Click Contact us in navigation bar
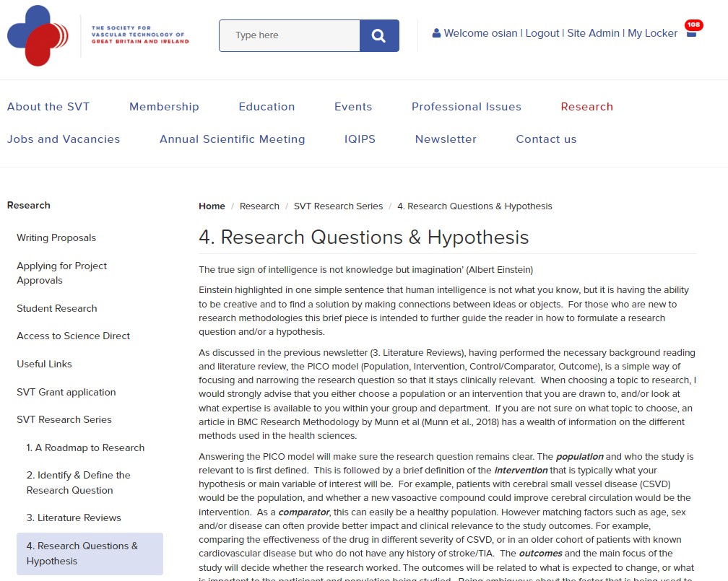728x581 pixels. click(x=546, y=139)
